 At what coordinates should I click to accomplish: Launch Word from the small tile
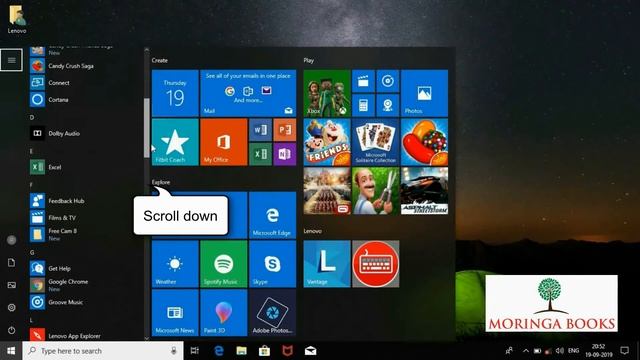260,130
